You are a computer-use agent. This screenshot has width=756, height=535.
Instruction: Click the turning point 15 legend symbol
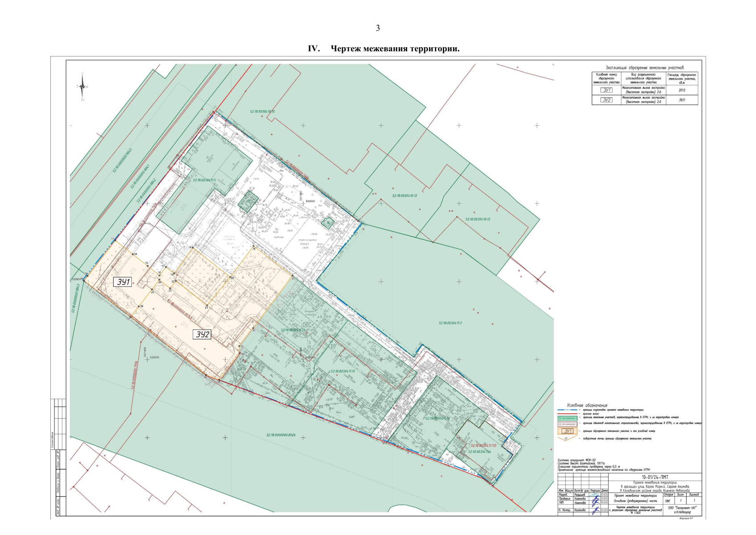[566, 438]
